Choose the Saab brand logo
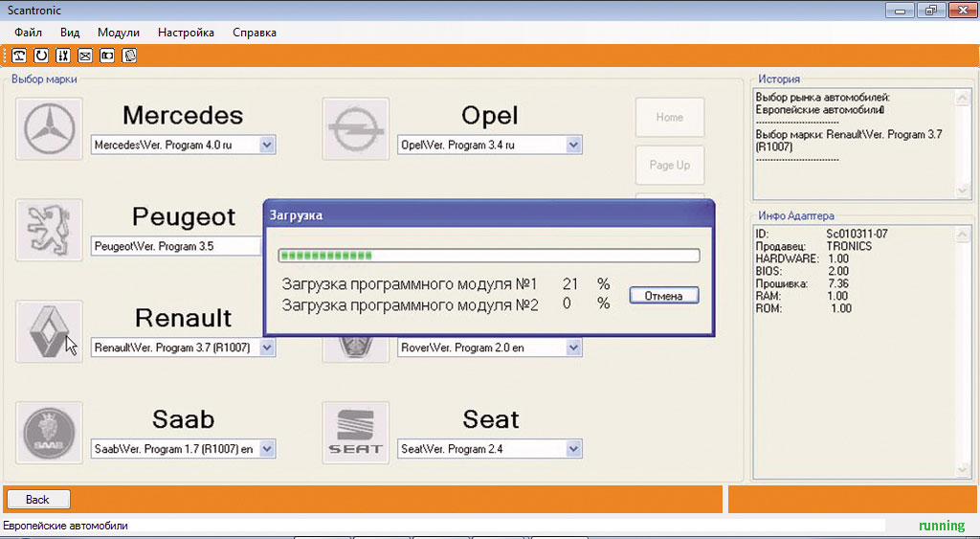Image resolution: width=980 pixels, height=539 pixels. [x=49, y=433]
